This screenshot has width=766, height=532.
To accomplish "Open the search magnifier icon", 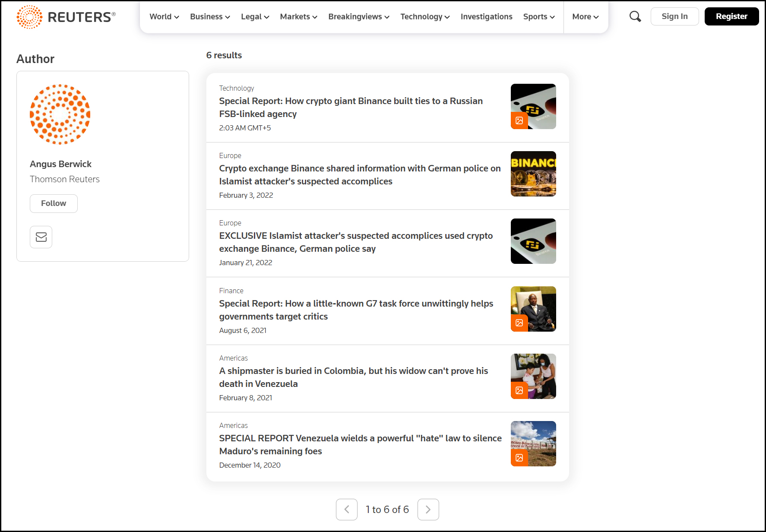I will 635,16.
